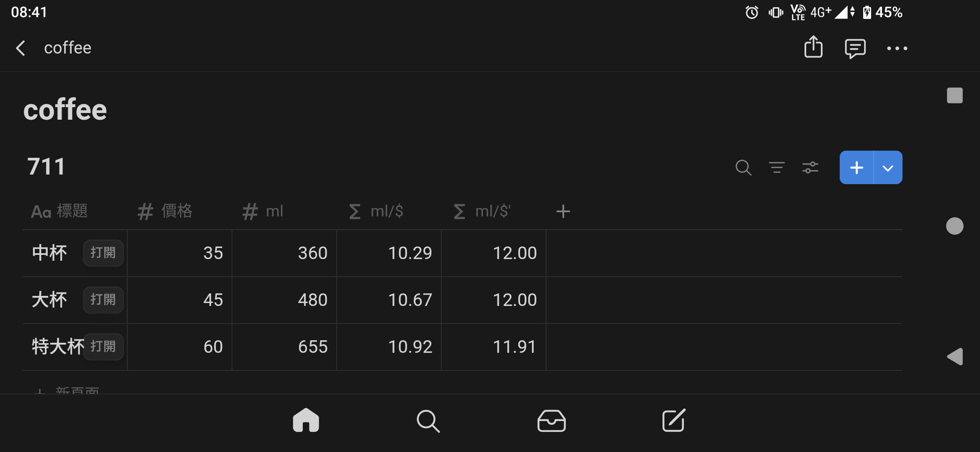Screen dimensions: 980x452
Task: Open the 中杯 row page
Action: (103, 253)
